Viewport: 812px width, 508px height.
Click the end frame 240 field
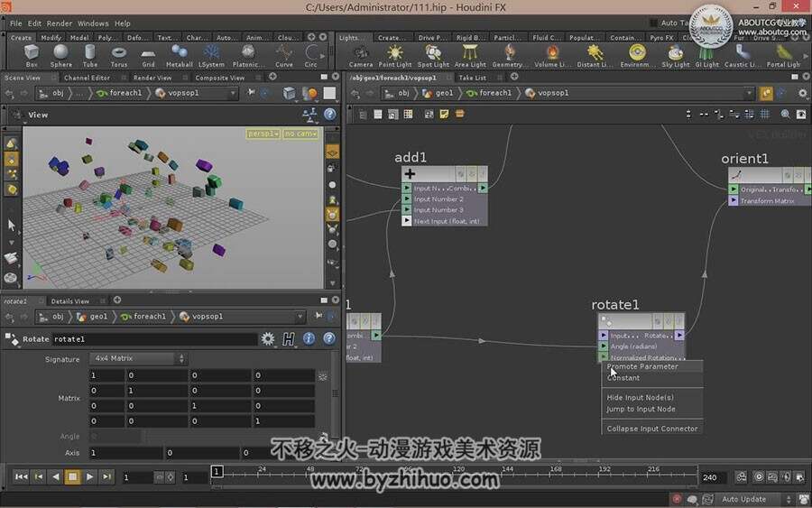712,477
